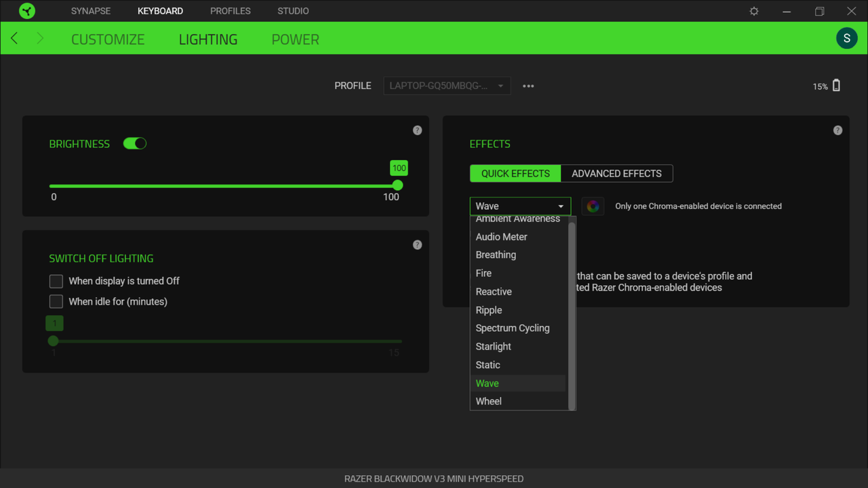Select the Quick Effects button
868x488 pixels.
pyautogui.click(x=515, y=174)
